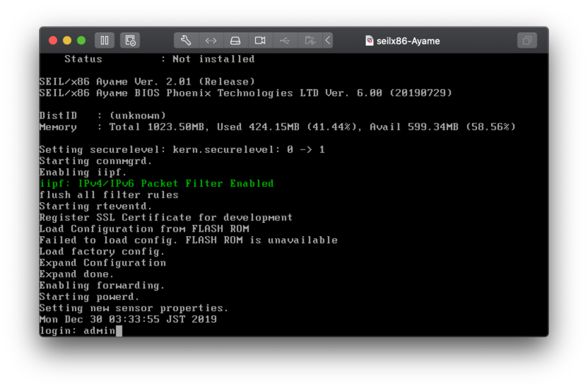Click 'Setting new sensor properties.' line

click(134, 308)
